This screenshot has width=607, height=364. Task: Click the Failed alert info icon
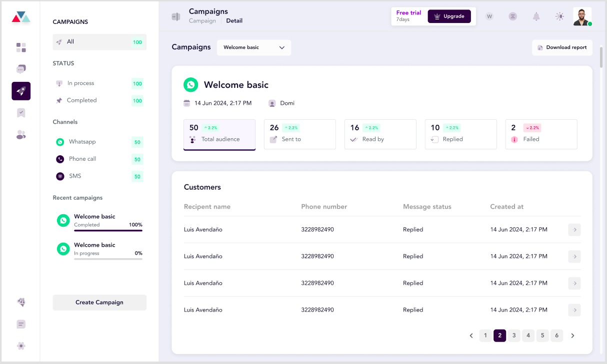[514, 139]
